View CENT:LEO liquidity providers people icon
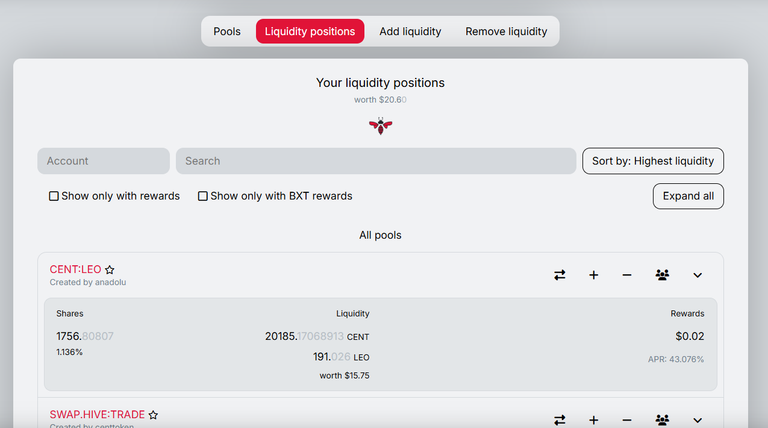 662,275
